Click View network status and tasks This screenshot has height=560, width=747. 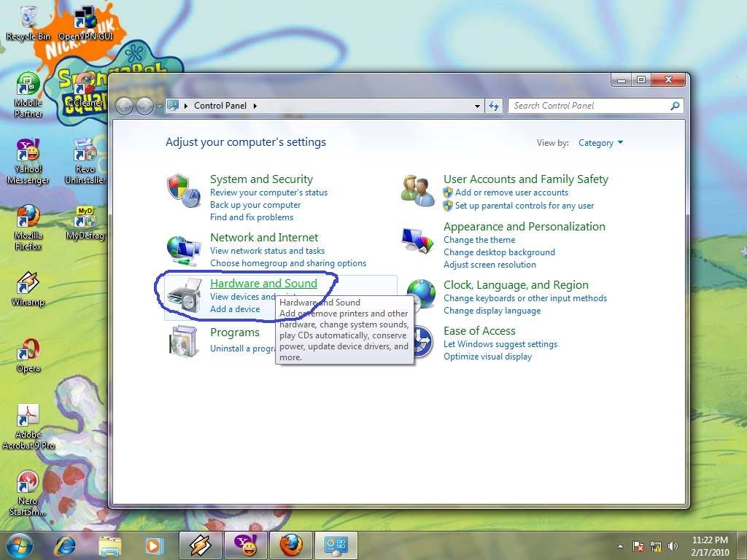point(267,251)
